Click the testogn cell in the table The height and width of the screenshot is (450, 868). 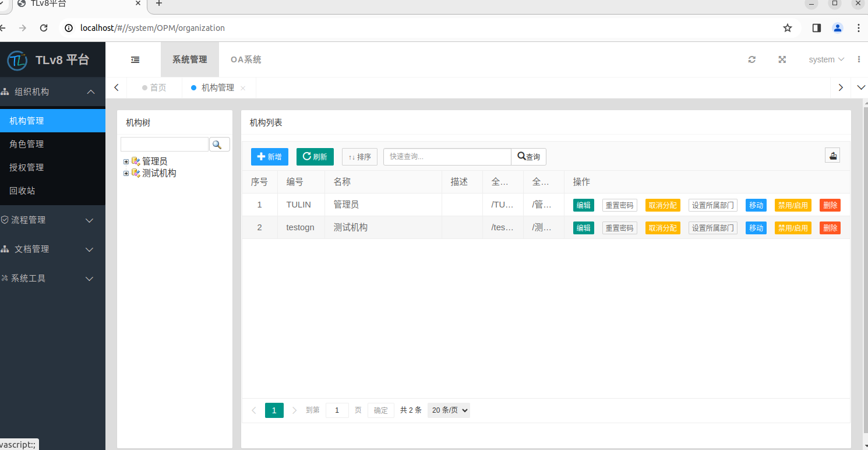point(301,227)
